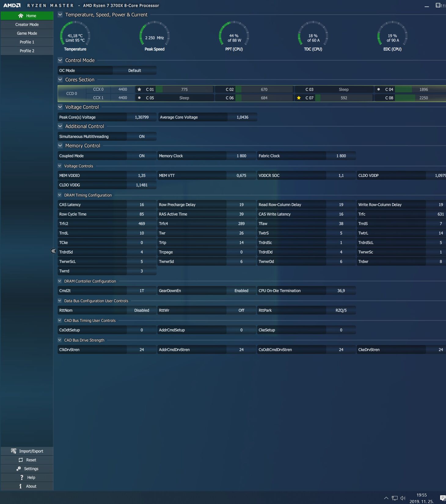Click the network tray icon
The image size is (446, 504).
(395, 498)
